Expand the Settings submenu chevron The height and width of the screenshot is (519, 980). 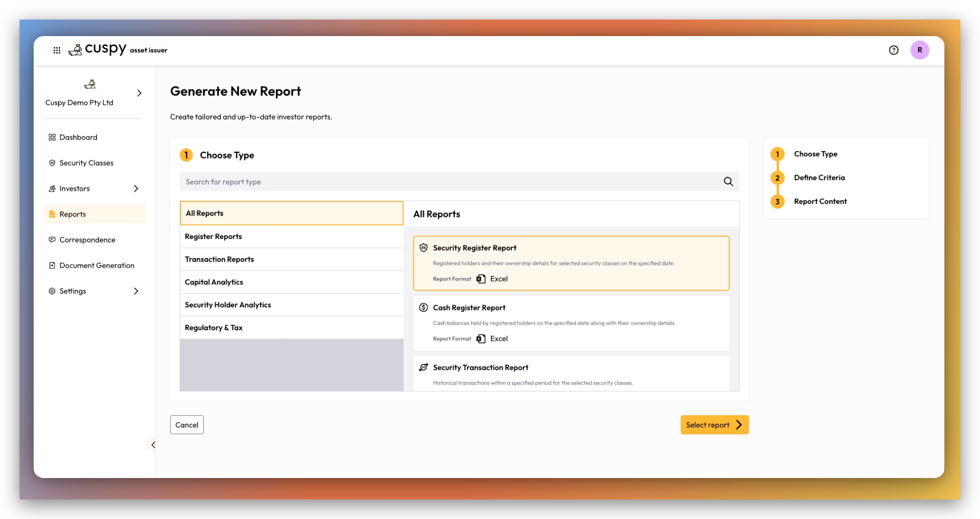pyautogui.click(x=136, y=291)
